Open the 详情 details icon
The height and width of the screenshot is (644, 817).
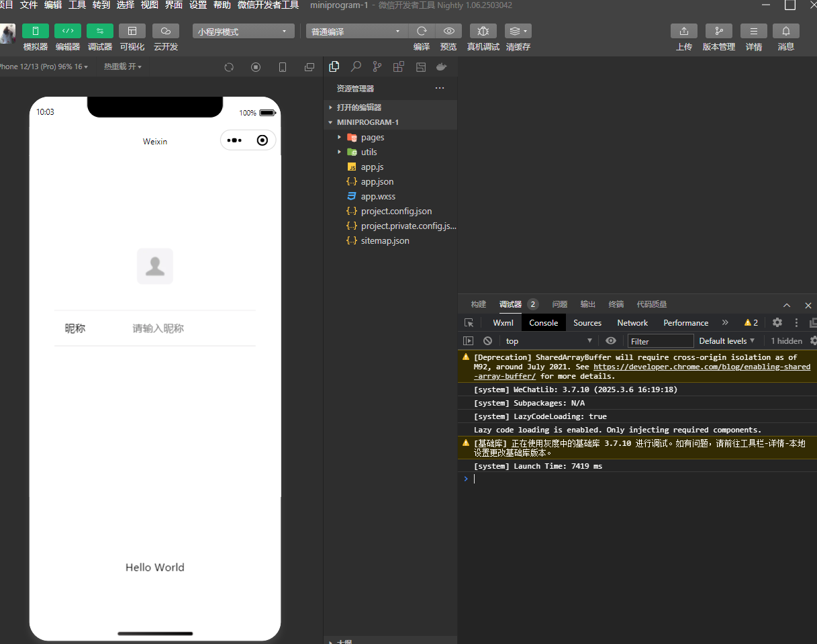pyautogui.click(x=754, y=31)
